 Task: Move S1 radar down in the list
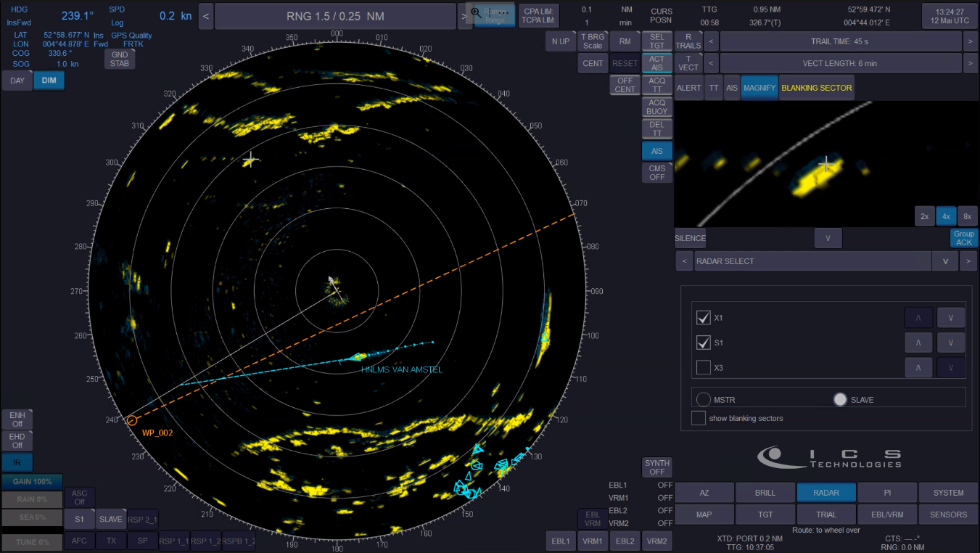(951, 343)
